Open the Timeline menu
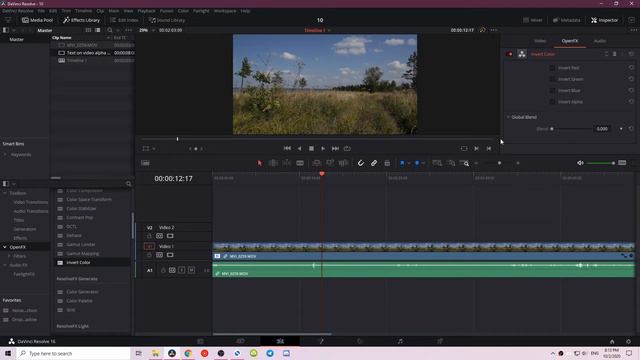 tap(83, 11)
